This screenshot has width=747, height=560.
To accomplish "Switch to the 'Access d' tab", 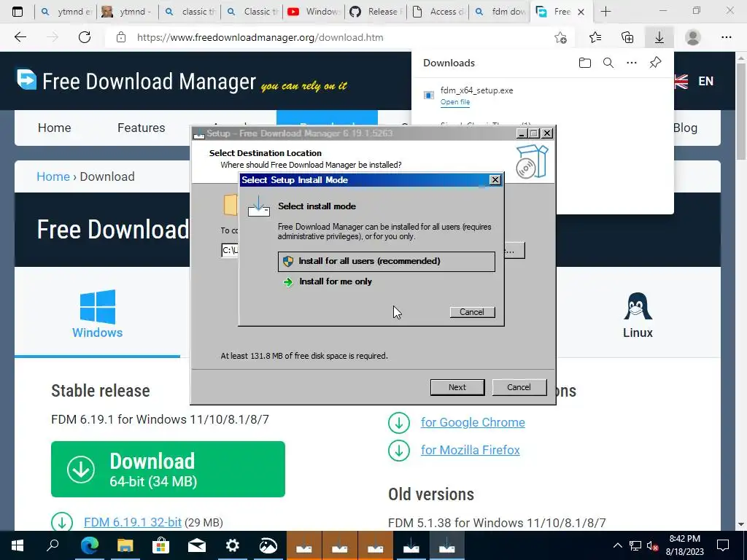I will pos(438,12).
